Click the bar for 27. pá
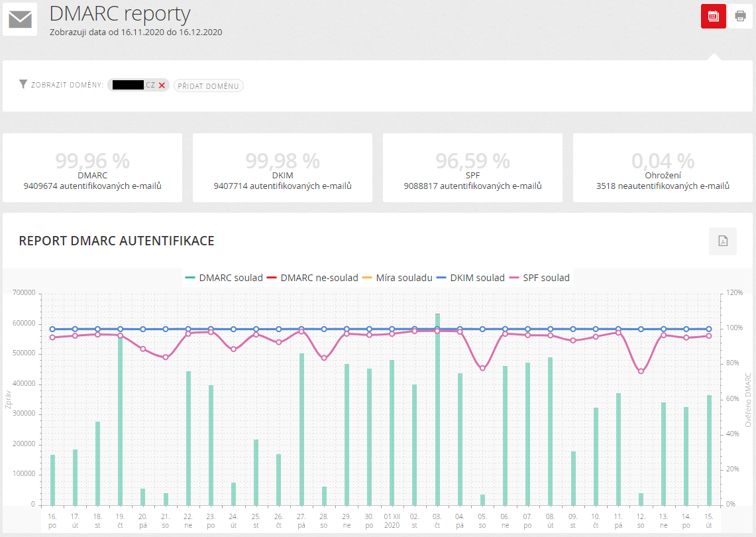This screenshot has width=756, height=537. tap(301, 430)
